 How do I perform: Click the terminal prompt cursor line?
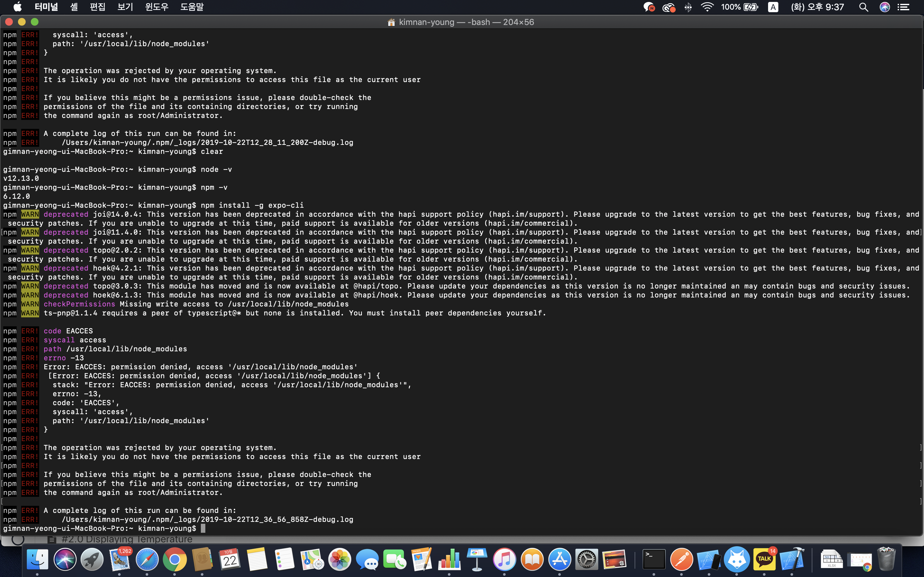click(x=203, y=528)
